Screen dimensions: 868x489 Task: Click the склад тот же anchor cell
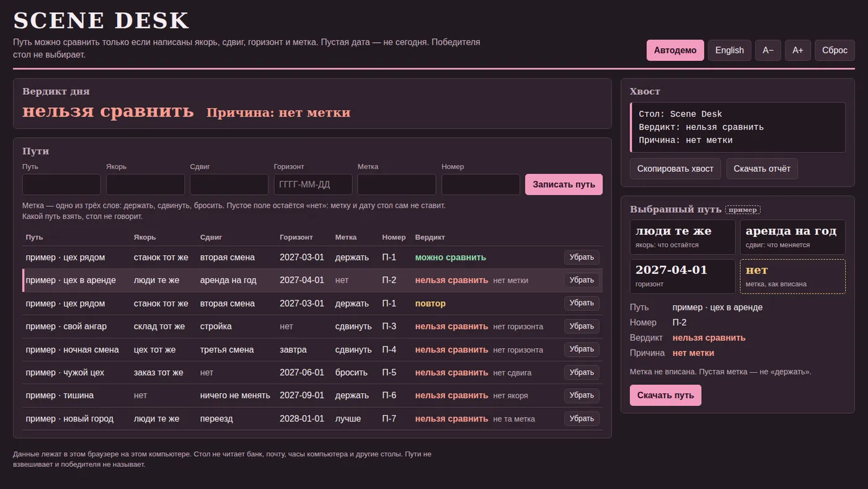[x=159, y=326]
